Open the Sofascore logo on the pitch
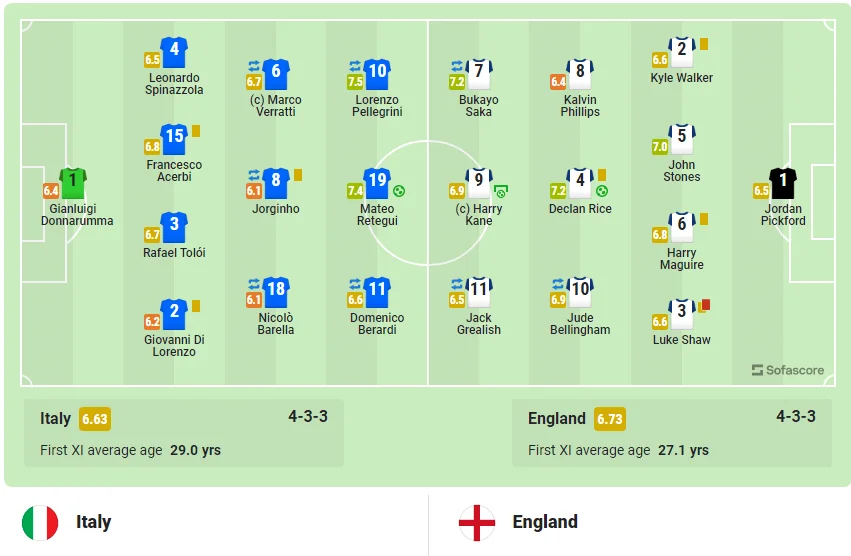This screenshot has width=851, height=556. 788,370
